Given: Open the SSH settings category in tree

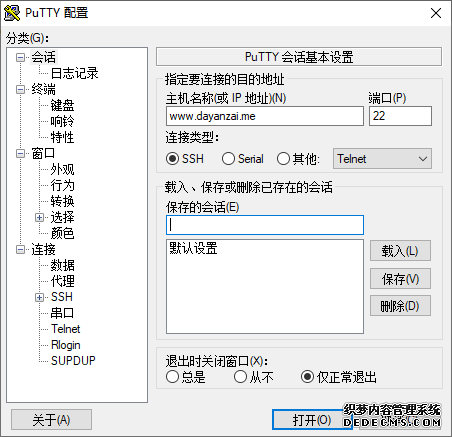Looking at the screenshot, I should point(62,297).
